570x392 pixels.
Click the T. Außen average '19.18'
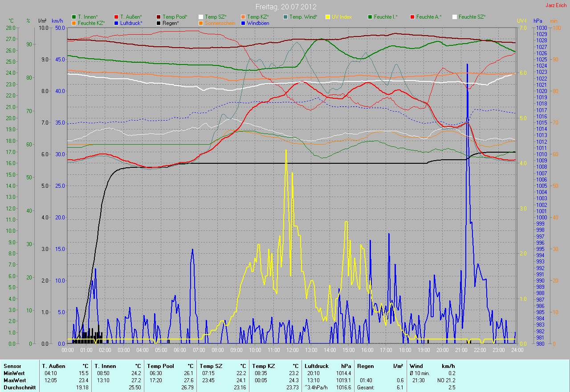click(82, 388)
